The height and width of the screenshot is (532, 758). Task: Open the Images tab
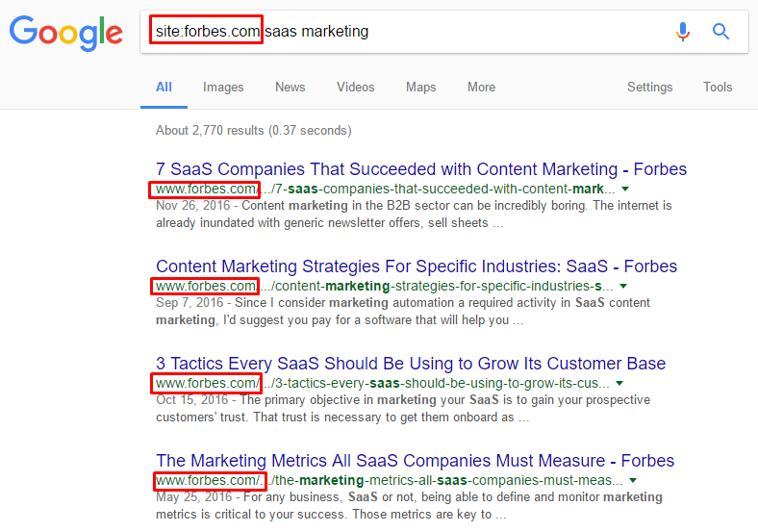(223, 87)
